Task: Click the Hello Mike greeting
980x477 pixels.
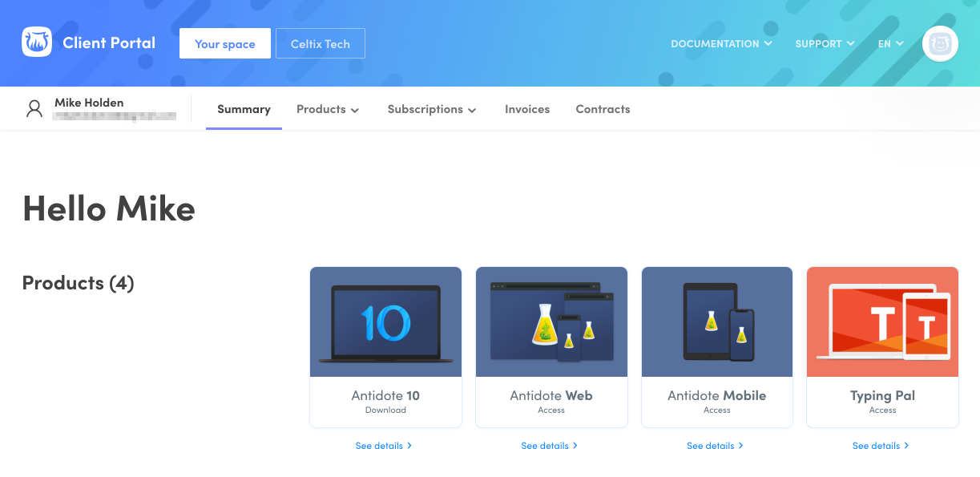Action: pos(109,209)
